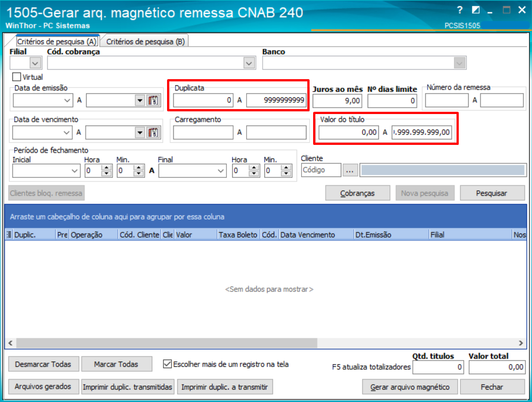Image resolution: width=532 pixels, height=402 pixels.
Task: Expand Período de fechamento Final dropdown
Action: pos(221,171)
